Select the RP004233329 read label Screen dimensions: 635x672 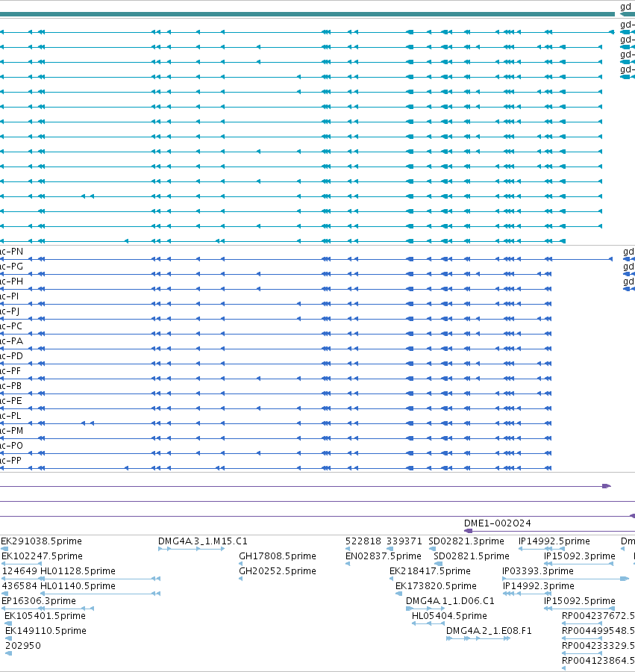click(598, 646)
